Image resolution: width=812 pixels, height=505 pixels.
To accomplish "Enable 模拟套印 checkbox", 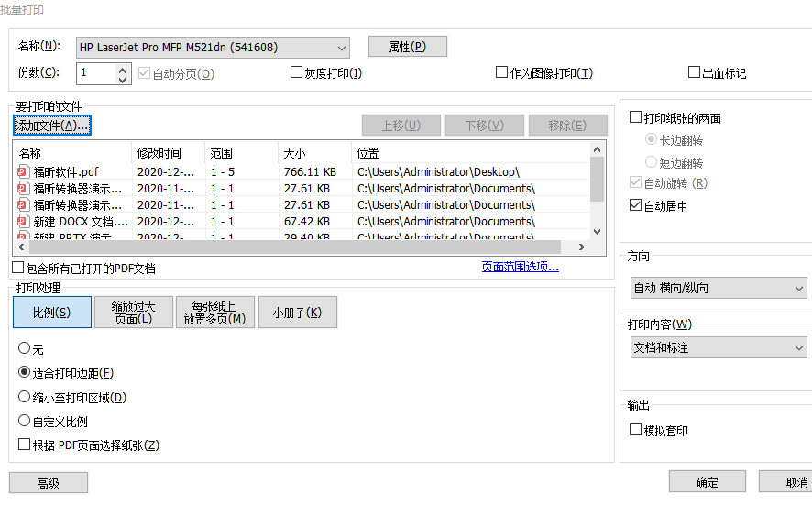I will [635, 429].
